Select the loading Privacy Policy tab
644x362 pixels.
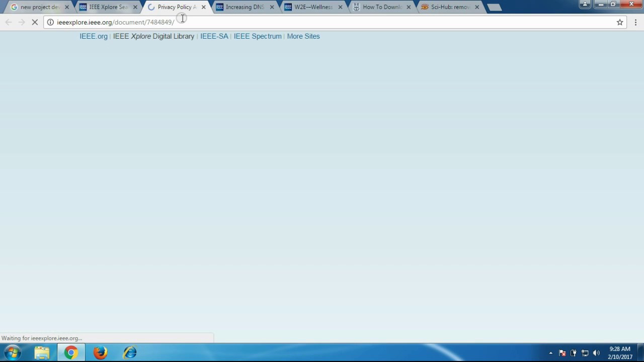176,7
